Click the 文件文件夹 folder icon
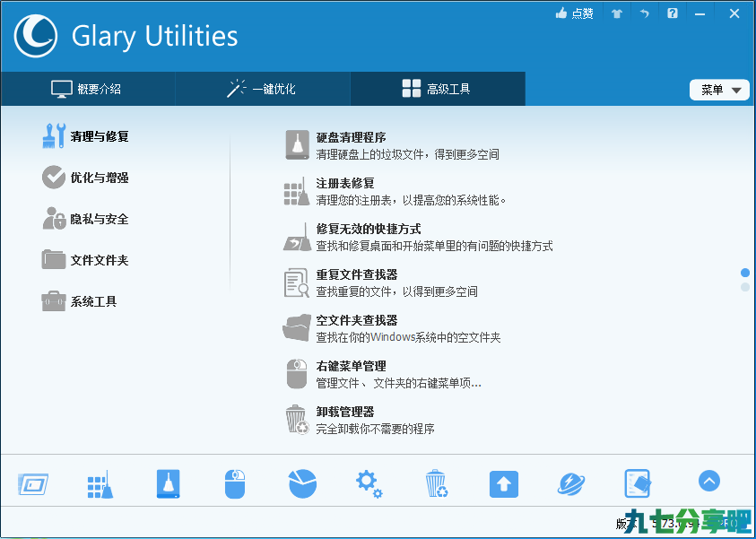Screen dimensions: 756x539 tap(54, 259)
